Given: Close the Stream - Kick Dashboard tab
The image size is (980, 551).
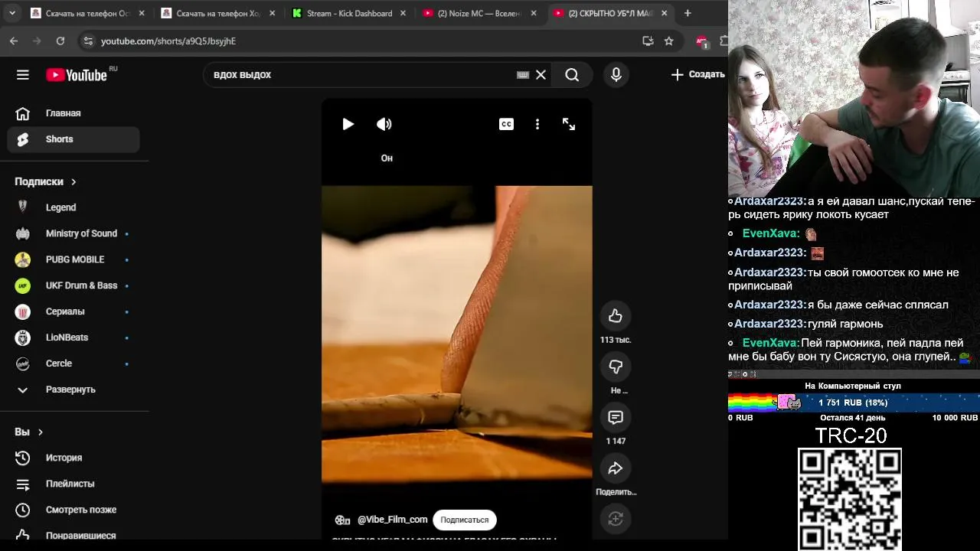Looking at the screenshot, I should pyautogui.click(x=403, y=13).
